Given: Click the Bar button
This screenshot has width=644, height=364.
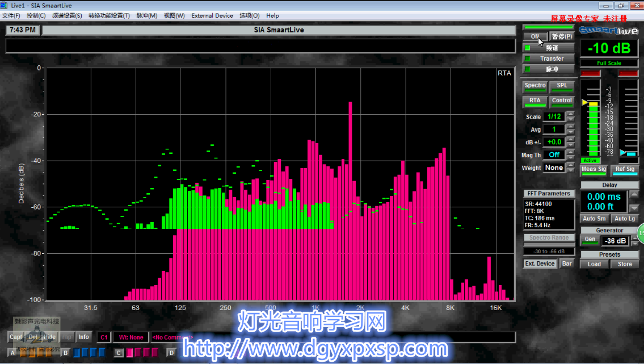Looking at the screenshot, I should (567, 263).
